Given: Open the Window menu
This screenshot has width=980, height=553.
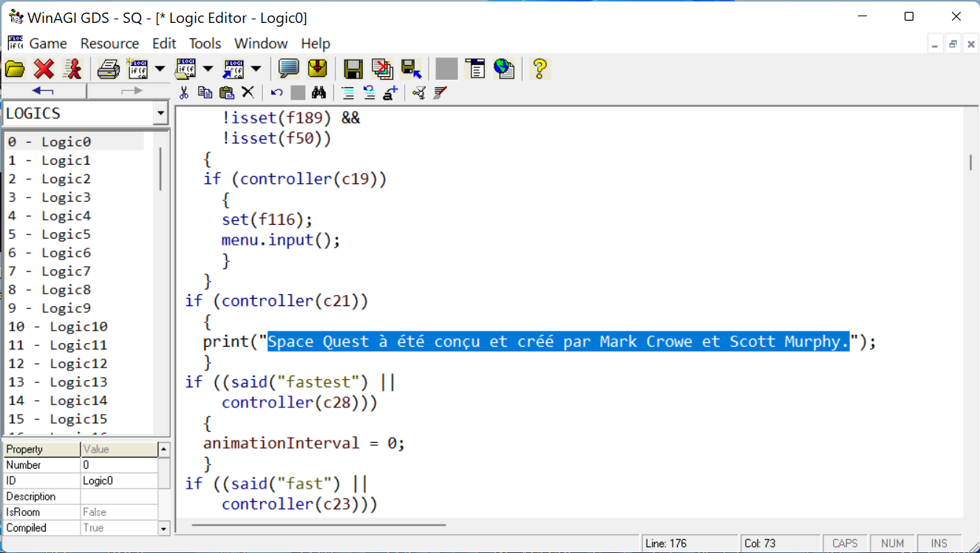Looking at the screenshot, I should (x=261, y=44).
